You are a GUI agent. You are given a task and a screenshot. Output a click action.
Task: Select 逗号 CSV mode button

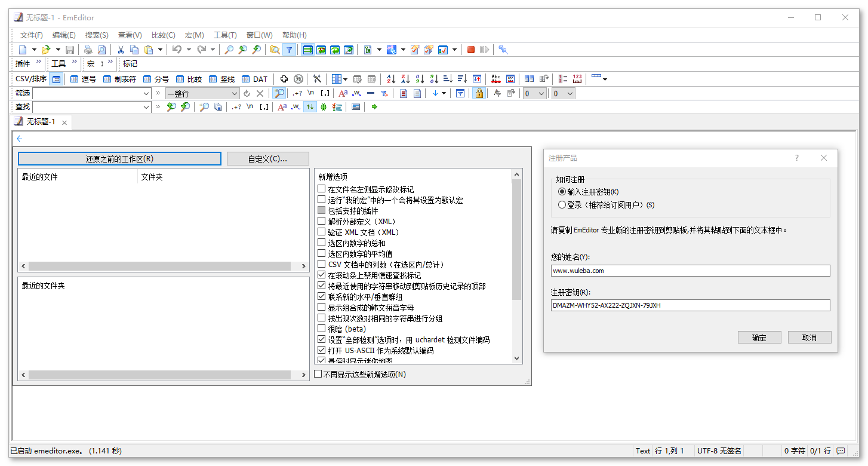point(83,79)
